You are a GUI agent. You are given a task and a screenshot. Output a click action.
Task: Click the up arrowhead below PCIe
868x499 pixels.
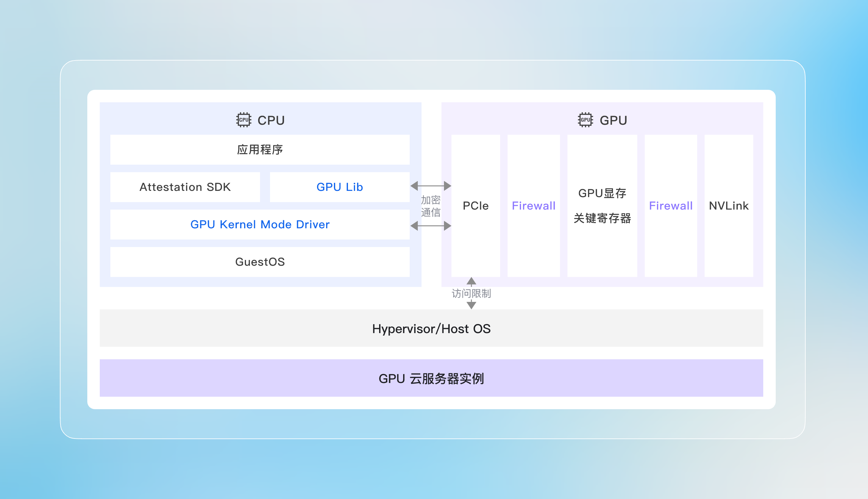point(471,281)
